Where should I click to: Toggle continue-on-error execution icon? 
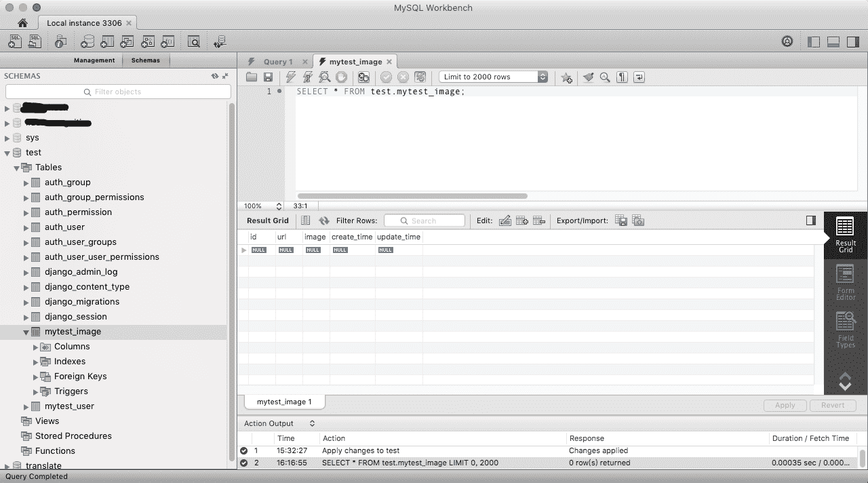tap(363, 77)
